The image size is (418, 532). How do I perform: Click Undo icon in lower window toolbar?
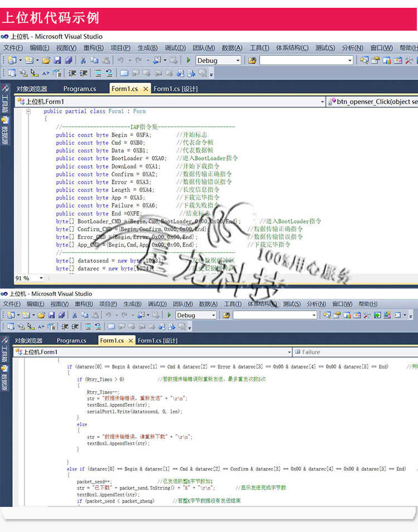pyautogui.click(x=109, y=315)
